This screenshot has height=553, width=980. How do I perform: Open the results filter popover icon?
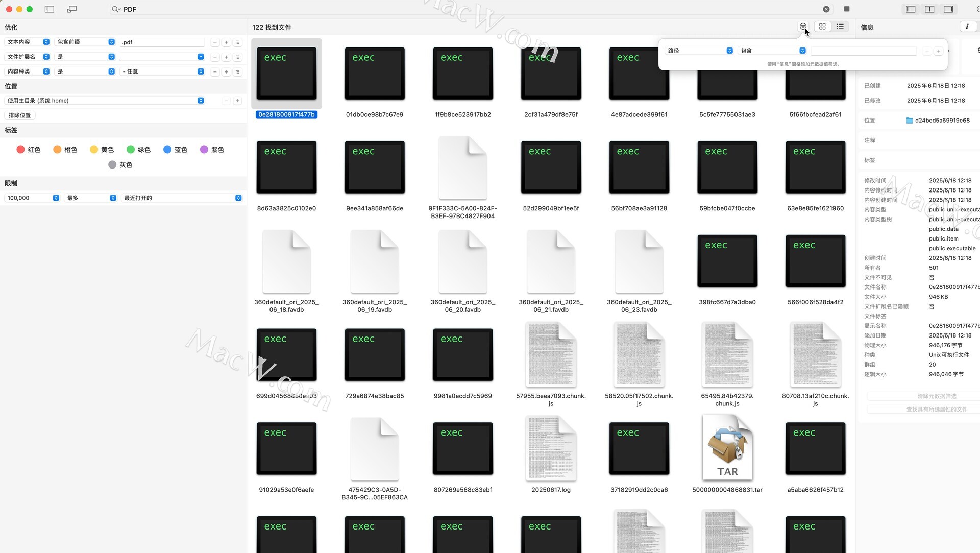[803, 27]
